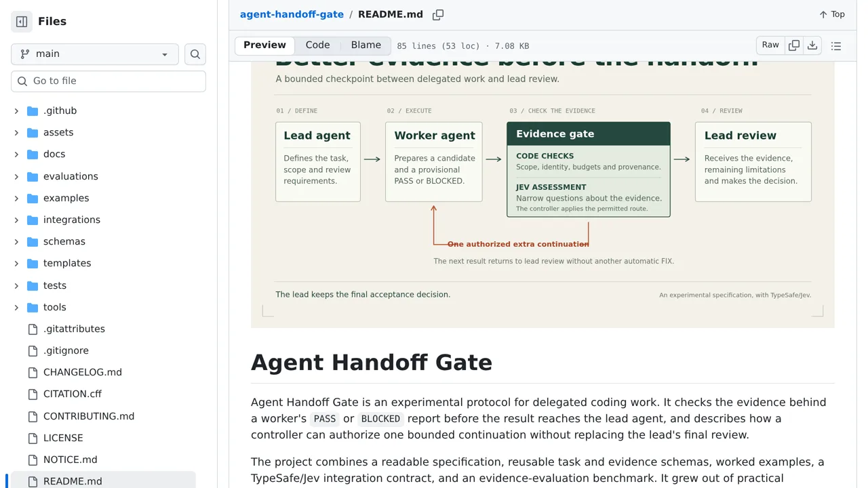Click the handoff diagram image

[542, 195]
